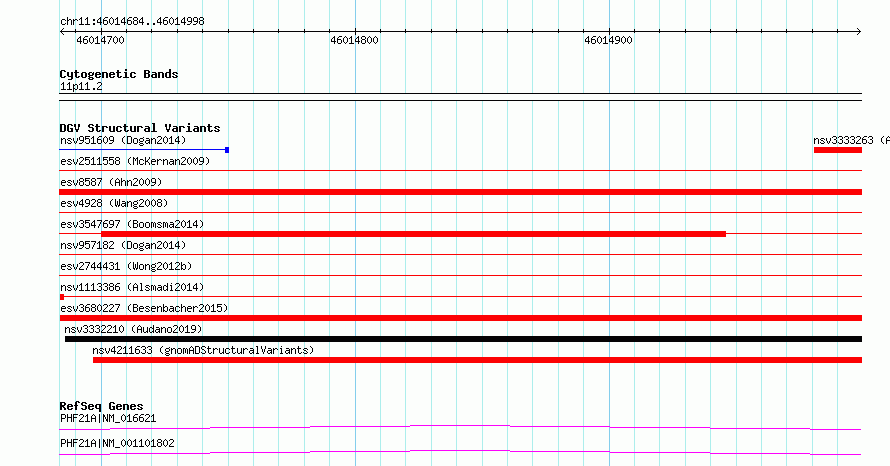
Task: Click nsv3332210 (Audano2019) variant label
Action: click(x=133, y=329)
